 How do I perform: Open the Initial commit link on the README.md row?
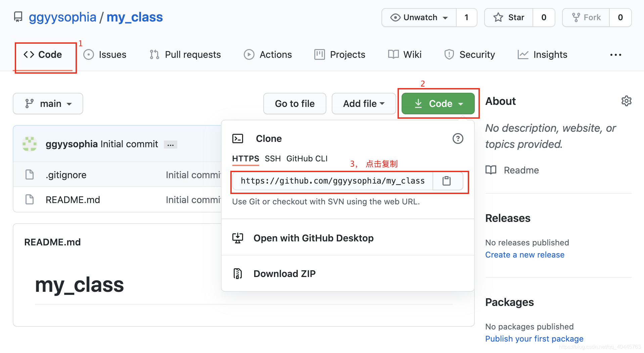[193, 200]
